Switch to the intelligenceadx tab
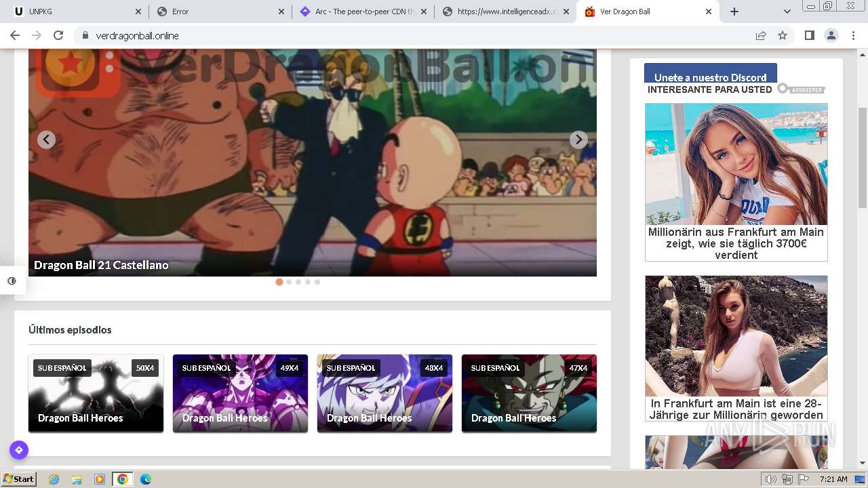 point(505,12)
